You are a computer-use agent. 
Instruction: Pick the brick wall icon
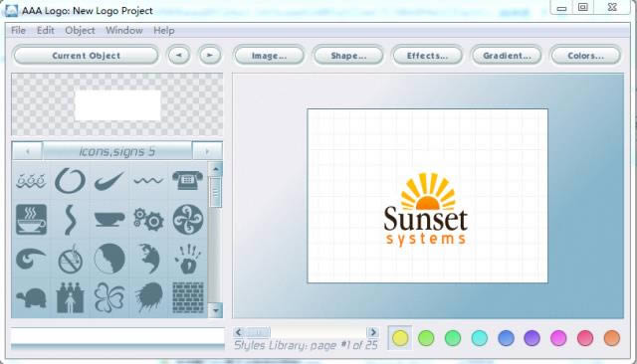[188, 297]
